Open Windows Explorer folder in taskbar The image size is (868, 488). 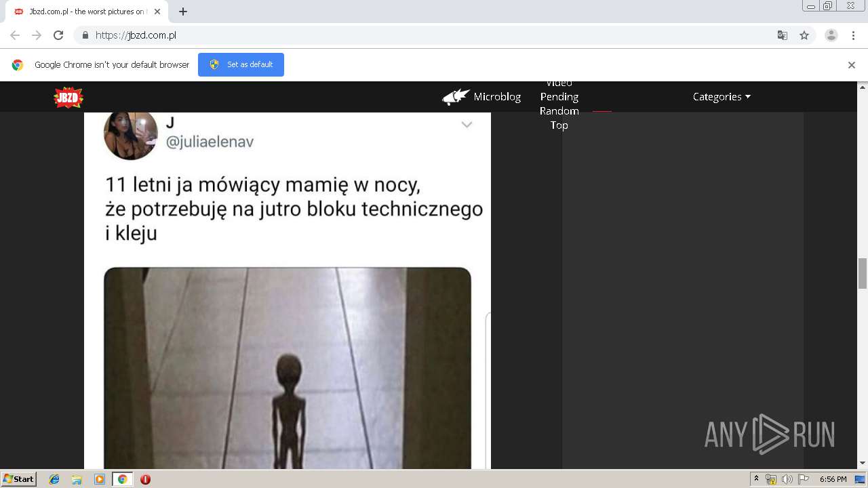tap(77, 479)
